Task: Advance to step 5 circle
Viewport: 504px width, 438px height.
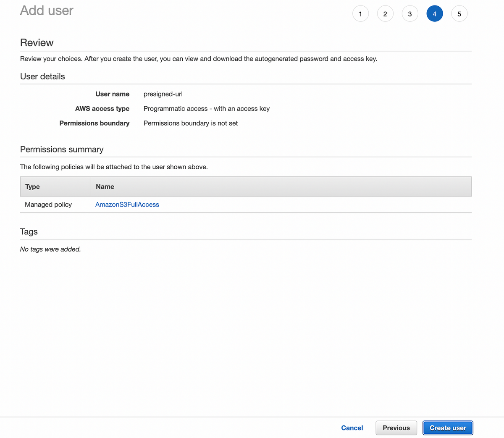Action: tap(459, 14)
